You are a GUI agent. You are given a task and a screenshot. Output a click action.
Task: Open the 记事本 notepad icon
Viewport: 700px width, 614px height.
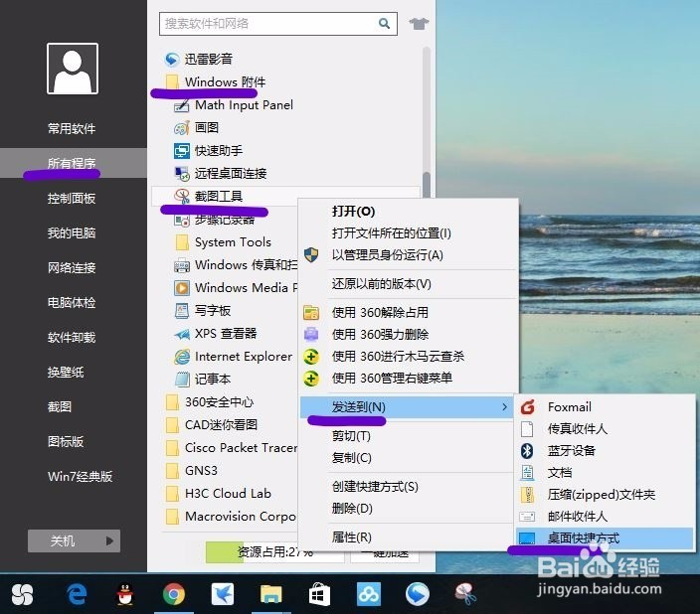[181, 380]
